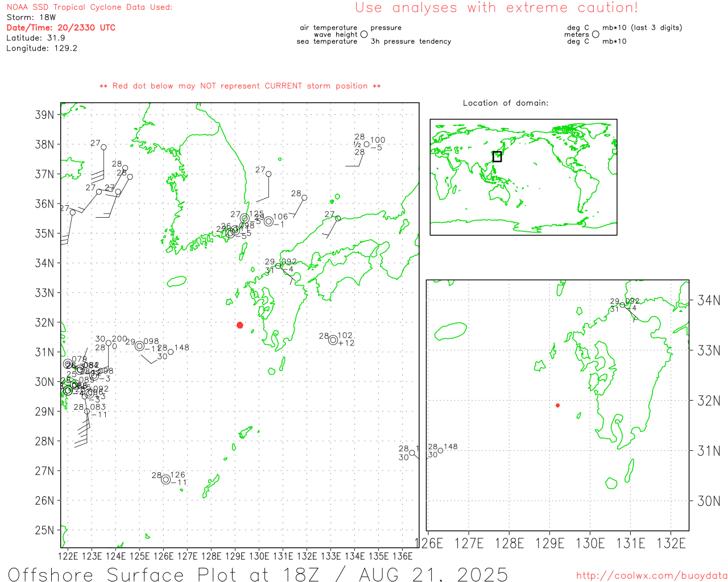728x582 pixels.
Task: Click the '32N' latitude label on main map
Action: click(x=44, y=322)
